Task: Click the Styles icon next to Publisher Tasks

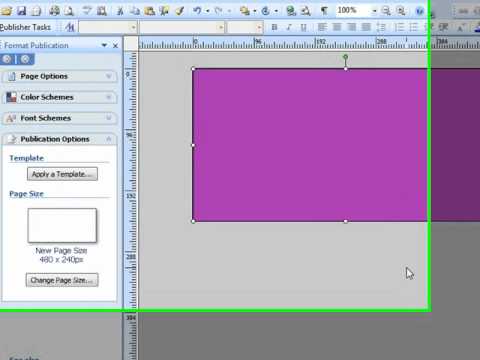Action: pos(70,27)
